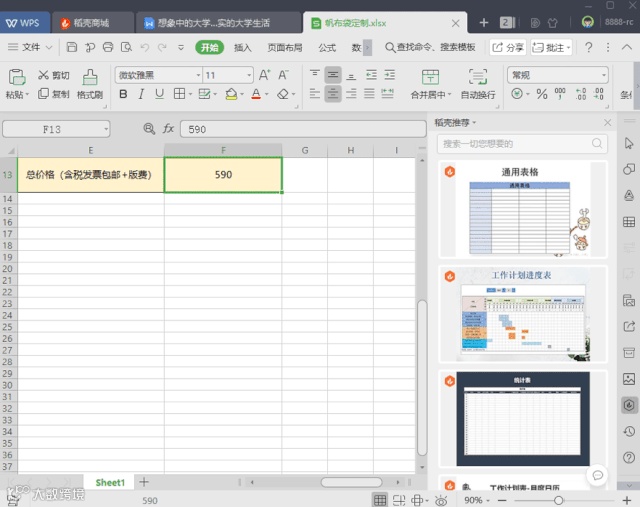Click the Cut (剪切) scissors icon
This screenshot has height=507, width=640.
tap(43, 75)
